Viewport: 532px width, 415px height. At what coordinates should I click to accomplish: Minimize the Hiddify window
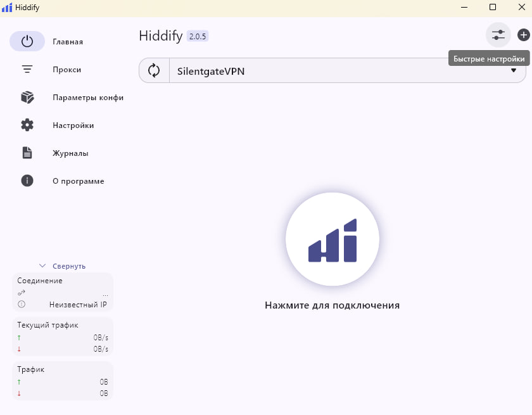pos(464,7)
